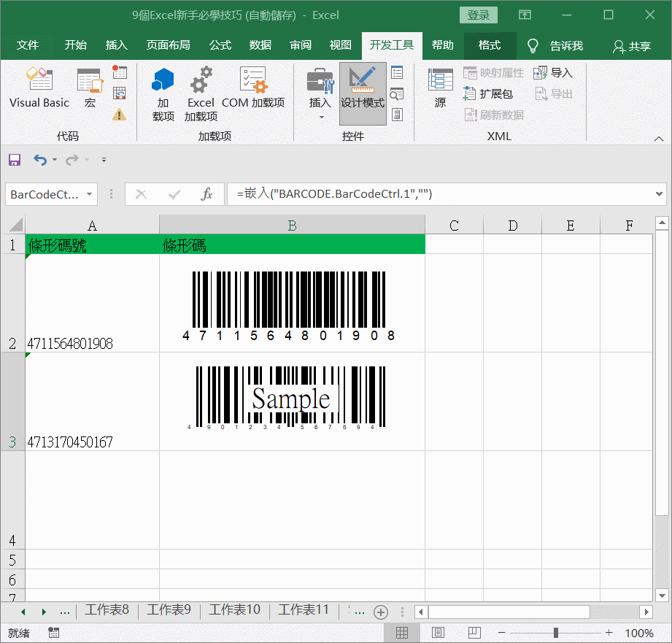Switch to the 页面布局 tab
This screenshot has width=672, height=643.
pyautogui.click(x=169, y=45)
